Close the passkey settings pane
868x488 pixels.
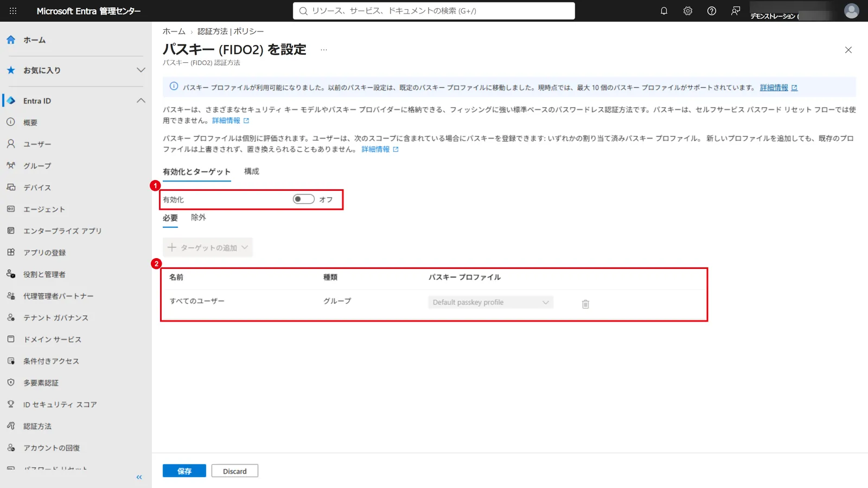[x=848, y=50]
